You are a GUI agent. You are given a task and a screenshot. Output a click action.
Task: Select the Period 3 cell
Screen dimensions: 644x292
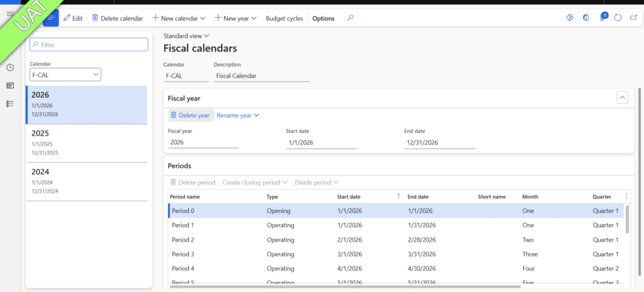tap(183, 254)
